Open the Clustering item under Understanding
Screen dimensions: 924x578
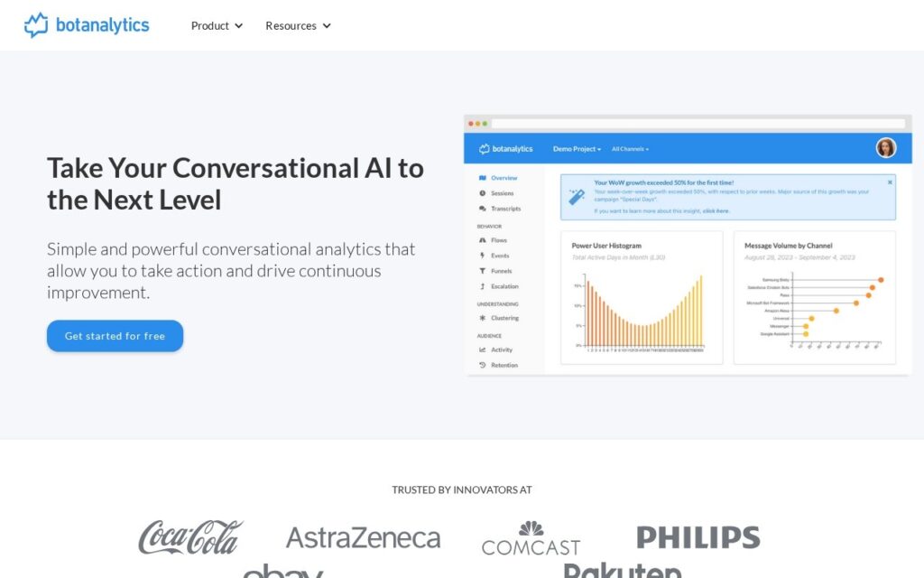(x=498, y=319)
